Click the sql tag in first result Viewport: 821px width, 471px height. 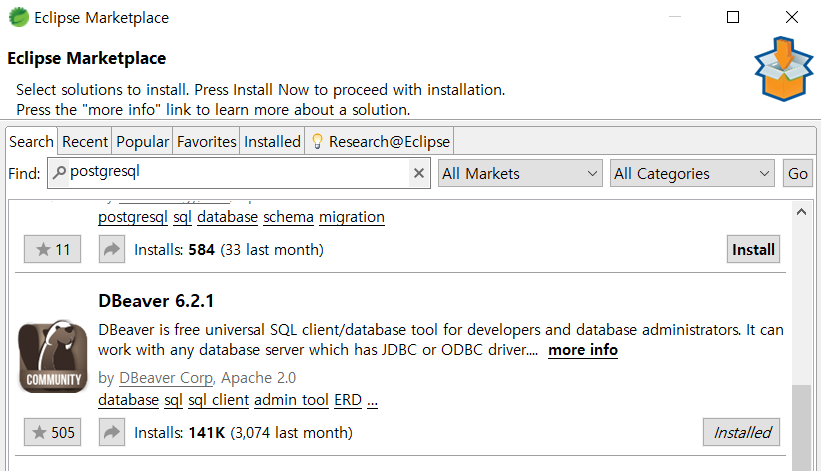tap(182, 217)
